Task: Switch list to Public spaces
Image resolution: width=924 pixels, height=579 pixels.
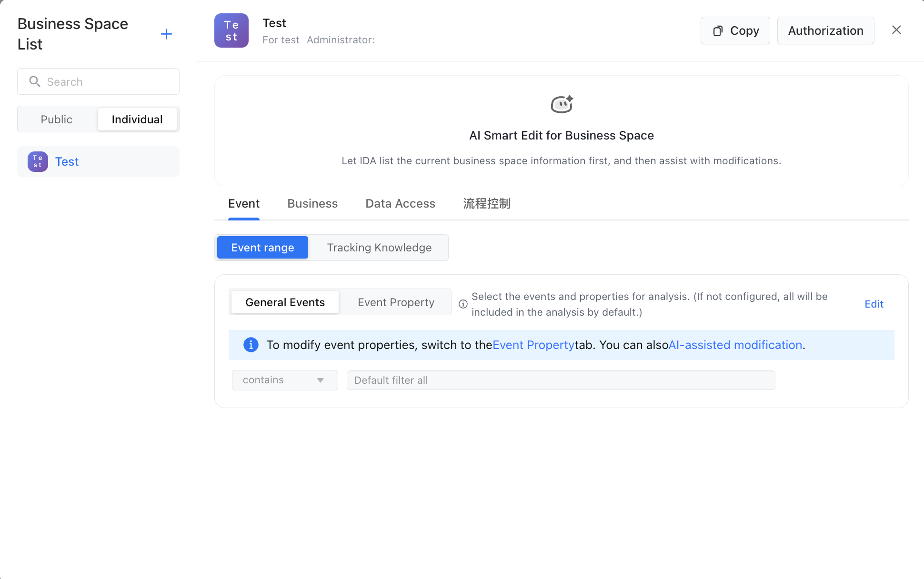Action: point(57,119)
